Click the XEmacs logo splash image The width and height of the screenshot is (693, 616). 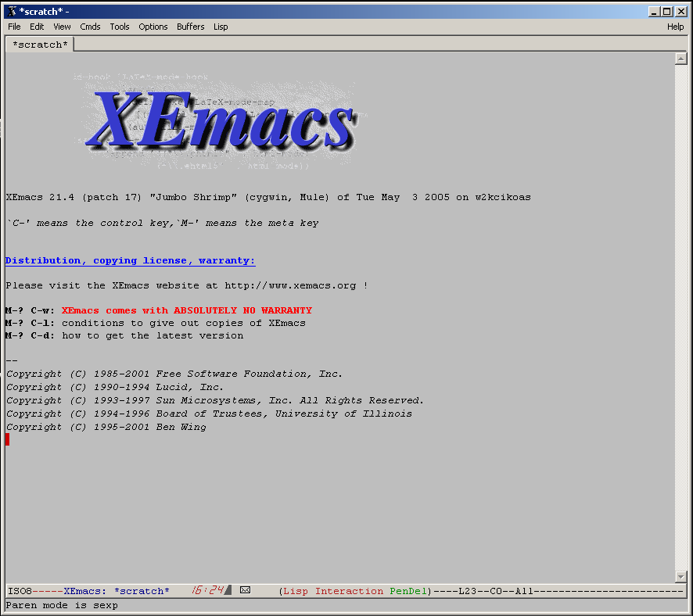[x=221, y=122]
